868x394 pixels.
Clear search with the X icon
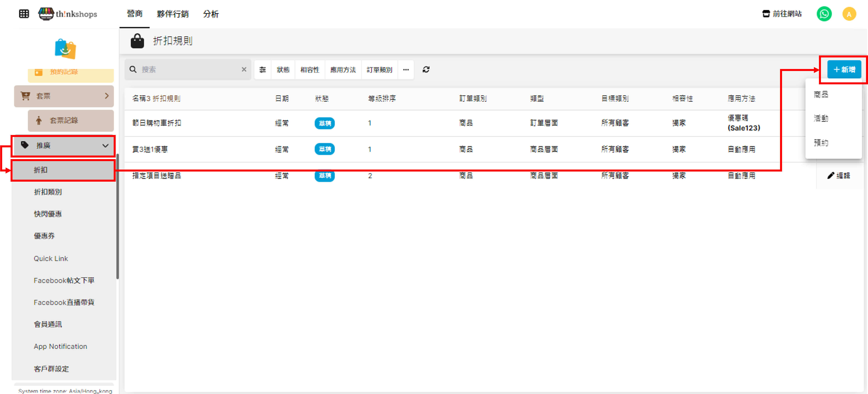(244, 69)
